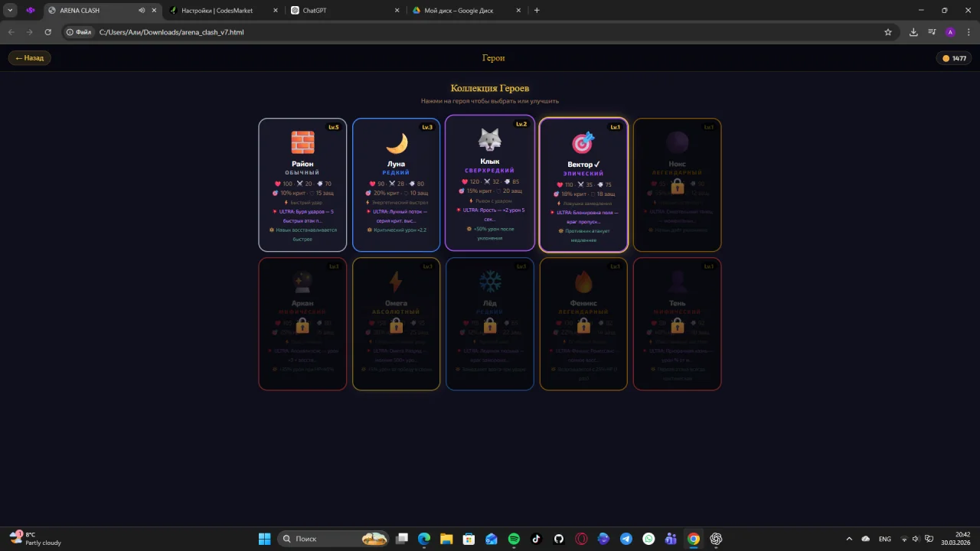Click the locked Аркан hero padlock
Viewport: 980px width, 551px height.
pyautogui.click(x=302, y=326)
